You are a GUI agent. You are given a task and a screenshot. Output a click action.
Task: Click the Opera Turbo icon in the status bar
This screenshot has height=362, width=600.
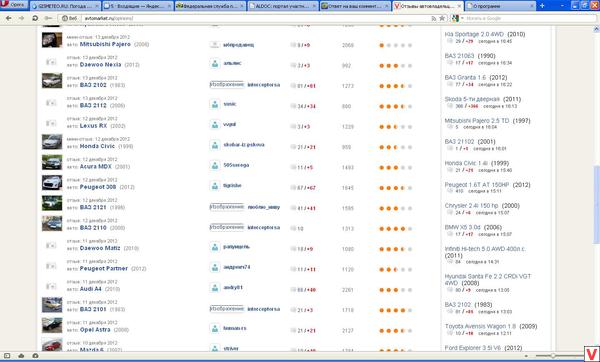(x=35, y=356)
